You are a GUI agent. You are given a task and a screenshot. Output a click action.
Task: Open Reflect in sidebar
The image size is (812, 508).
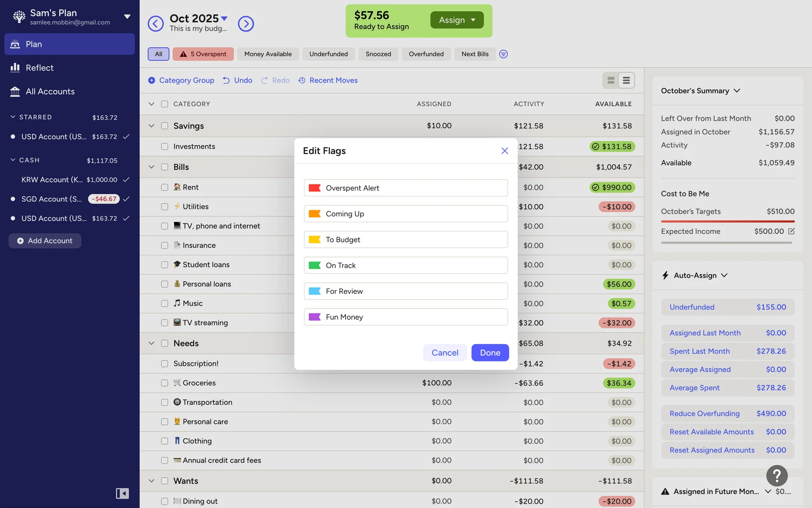(x=39, y=68)
